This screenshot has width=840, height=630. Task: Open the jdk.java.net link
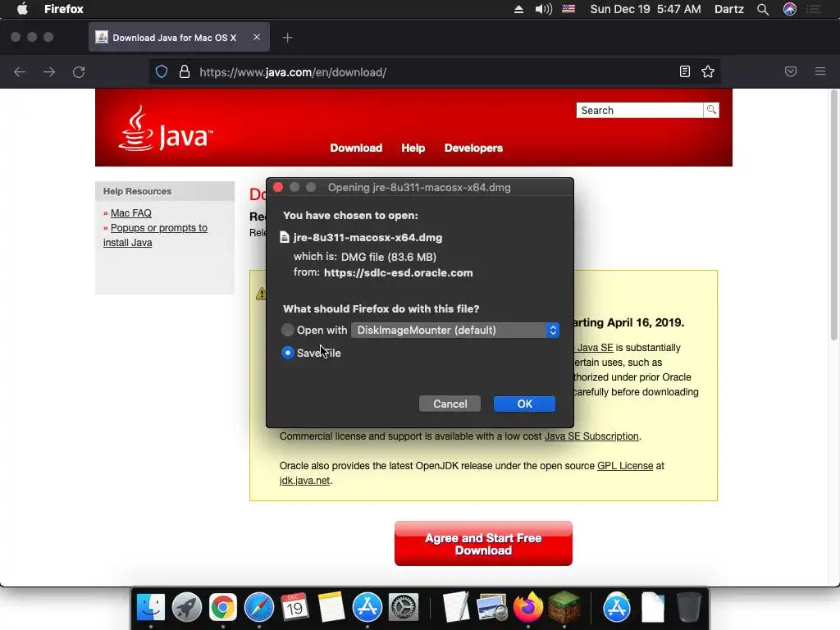coord(305,481)
